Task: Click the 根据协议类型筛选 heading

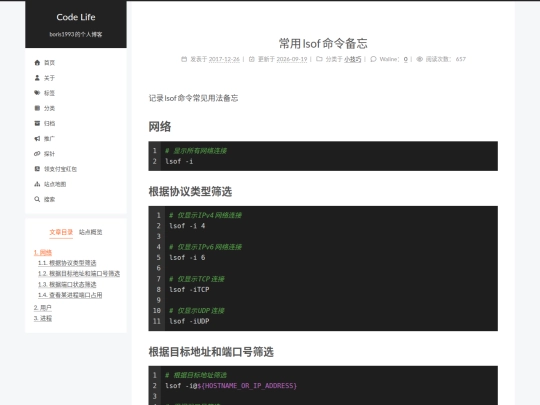Action: click(190, 191)
